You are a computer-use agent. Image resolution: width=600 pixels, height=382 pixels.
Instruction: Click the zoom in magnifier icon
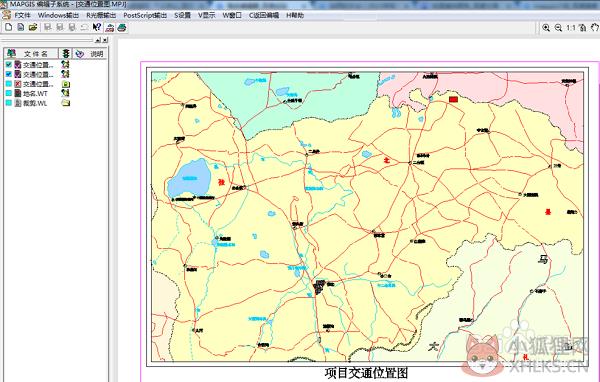546,28
